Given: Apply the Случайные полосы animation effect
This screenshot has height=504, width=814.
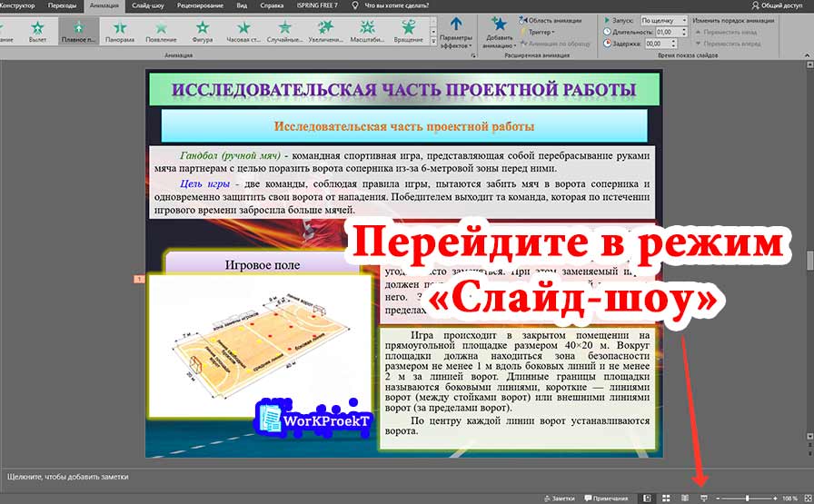Looking at the screenshot, I should coord(284,32).
